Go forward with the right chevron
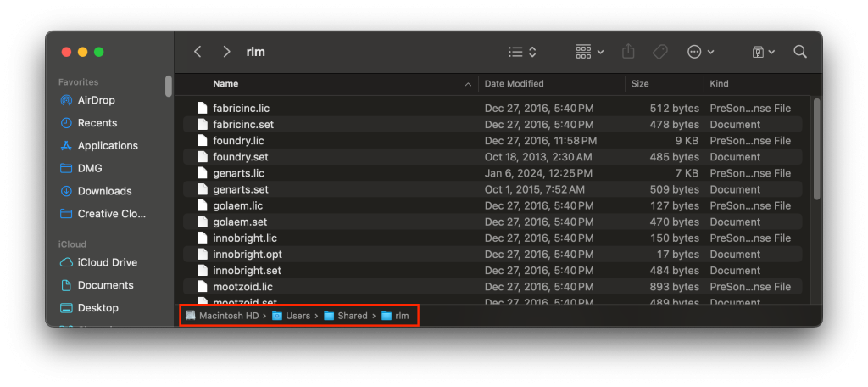This screenshot has height=387, width=868. click(x=226, y=52)
